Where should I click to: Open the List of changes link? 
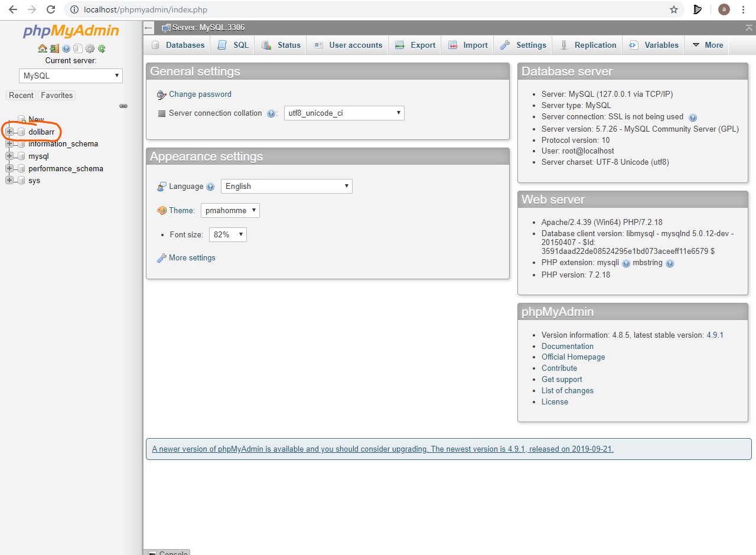(568, 391)
